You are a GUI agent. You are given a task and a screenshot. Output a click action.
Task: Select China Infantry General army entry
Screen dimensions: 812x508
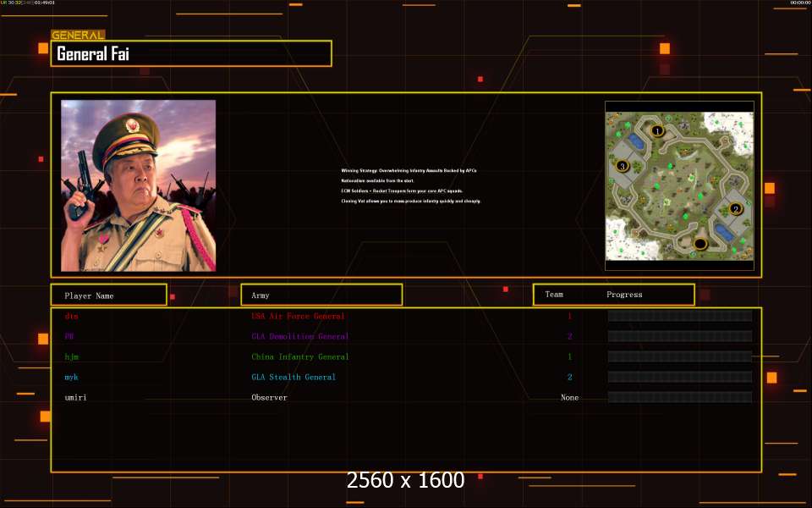tap(299, 357)
